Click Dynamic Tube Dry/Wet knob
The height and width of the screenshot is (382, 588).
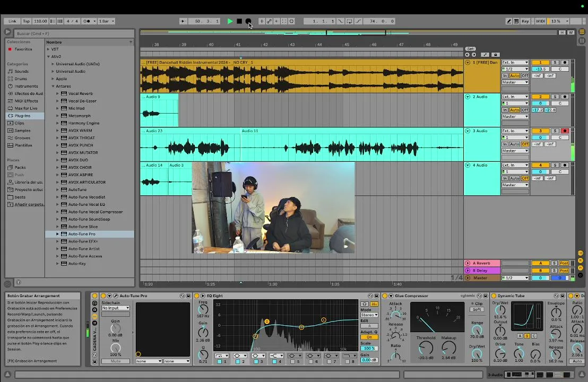(500, 310)
